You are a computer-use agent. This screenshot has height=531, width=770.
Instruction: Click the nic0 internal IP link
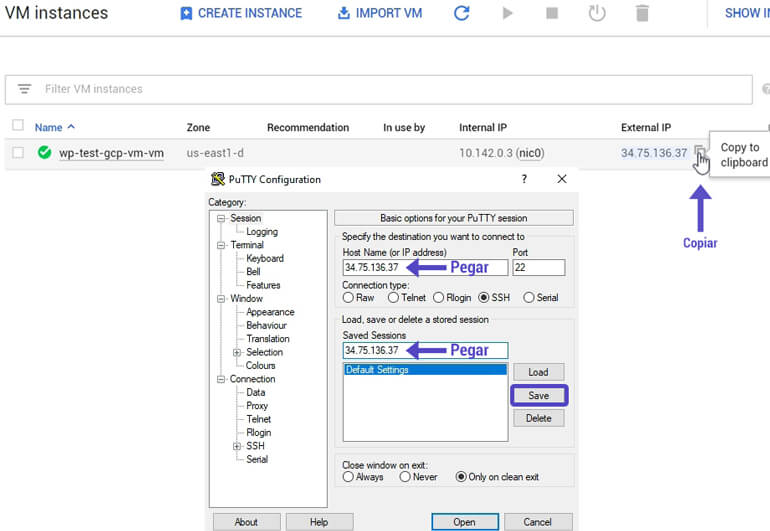(x=530, y=153)
